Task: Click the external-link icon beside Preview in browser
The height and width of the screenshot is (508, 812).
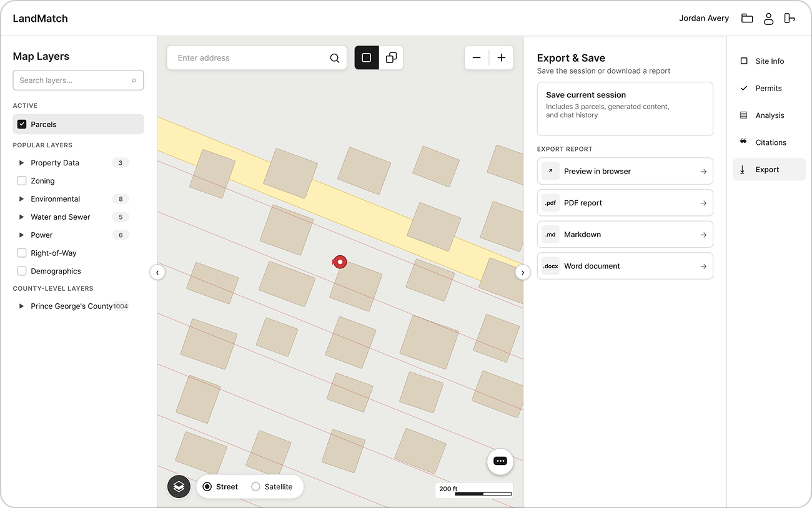Action: pos(550,171)
